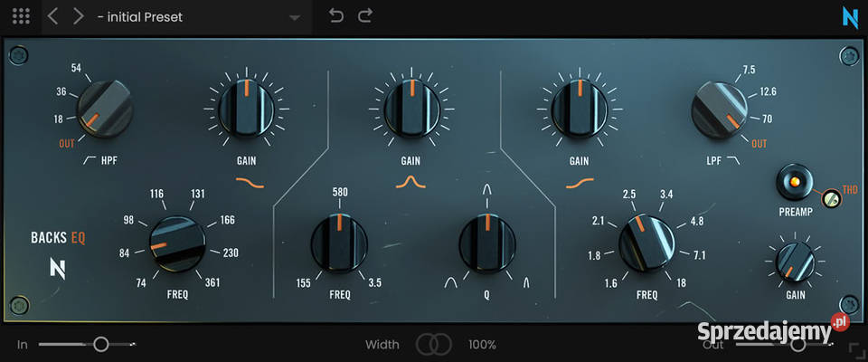Set LPF to 12.6
Viewport: 868px width, 362px height.
[x=768, y=91]
